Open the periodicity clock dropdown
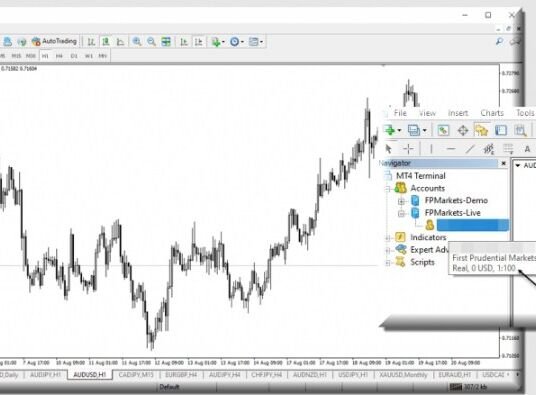Image resolution: width=536 pixels, height=395 pixels. (x=237, y=42)
